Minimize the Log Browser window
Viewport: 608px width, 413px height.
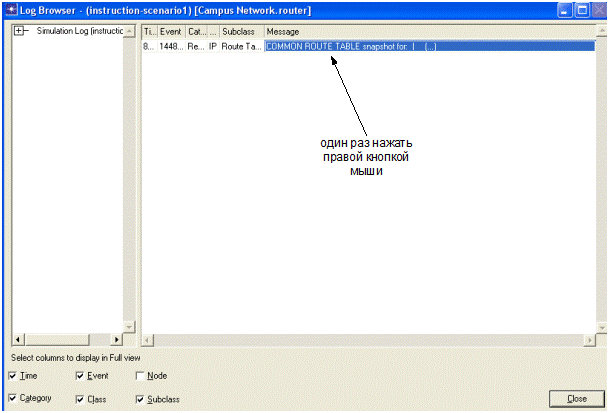(564, 9)
